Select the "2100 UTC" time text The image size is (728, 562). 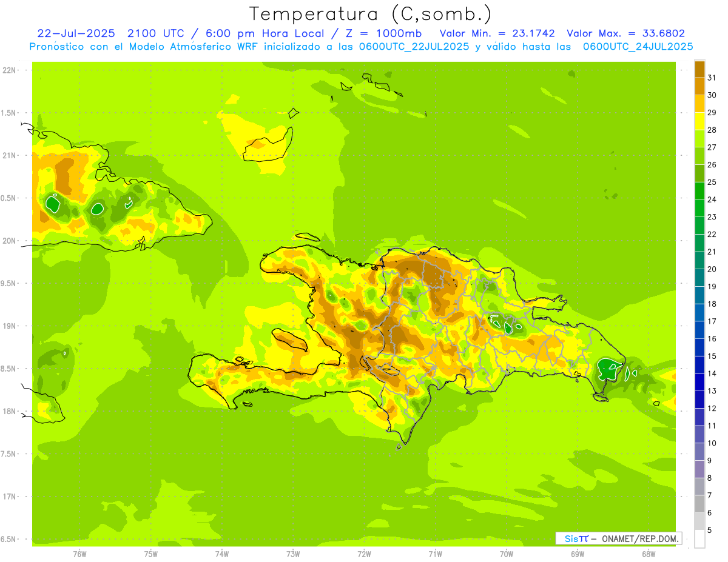155,33
